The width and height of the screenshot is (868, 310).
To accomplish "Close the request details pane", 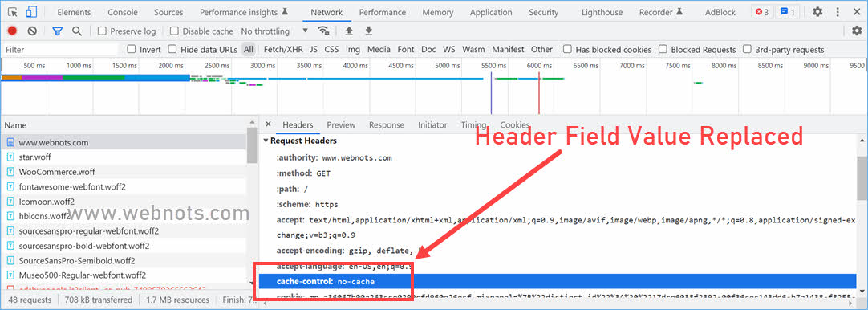I will 268,124.
